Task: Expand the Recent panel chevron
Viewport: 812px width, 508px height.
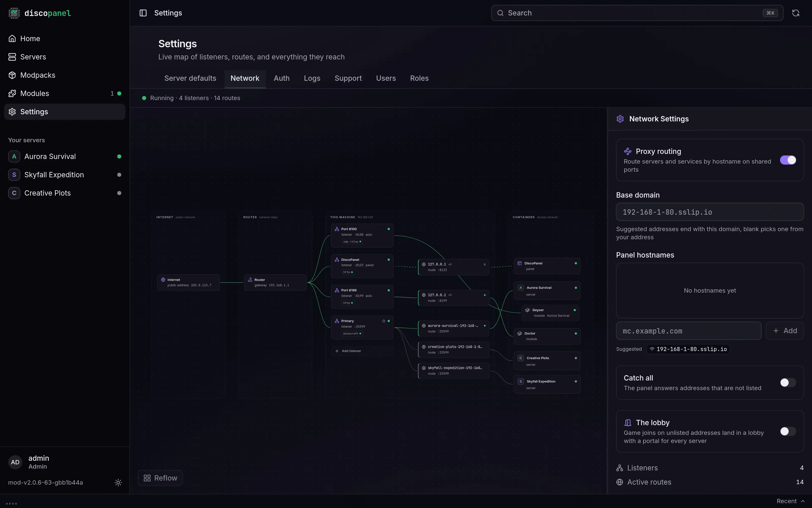Action: tap(803, 501)
